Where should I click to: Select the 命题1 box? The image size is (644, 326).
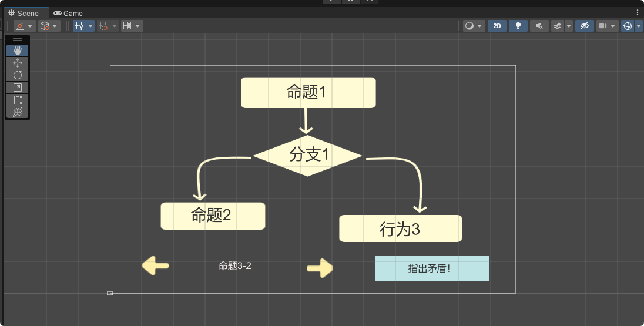(x=308, y=92)
